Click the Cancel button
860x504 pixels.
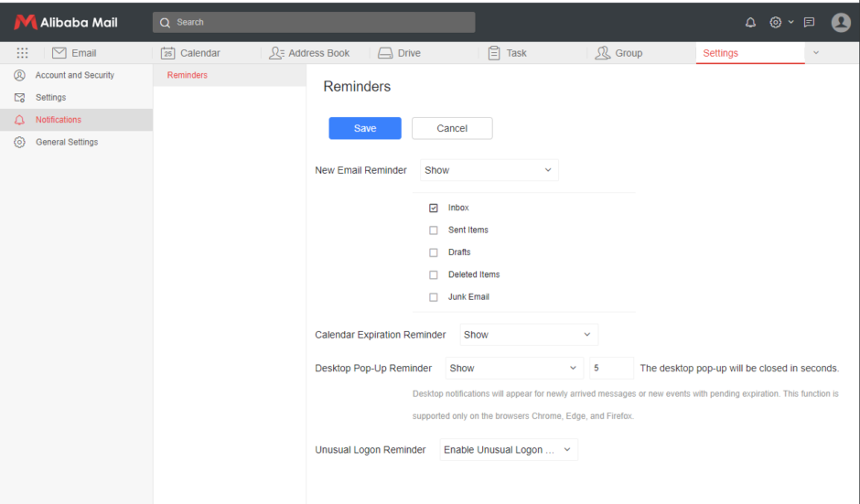(452, 128)
